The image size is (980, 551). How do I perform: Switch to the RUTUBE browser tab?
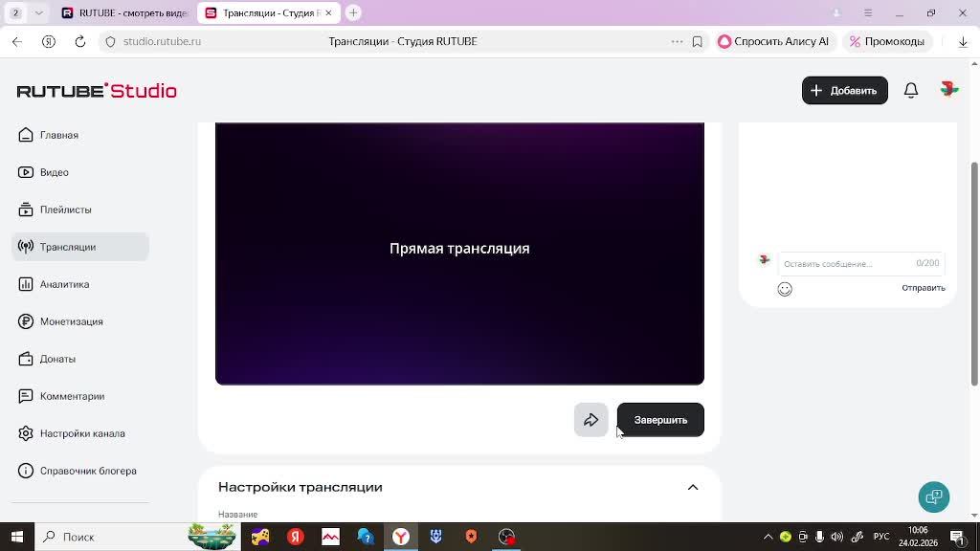tap(127, 12)
